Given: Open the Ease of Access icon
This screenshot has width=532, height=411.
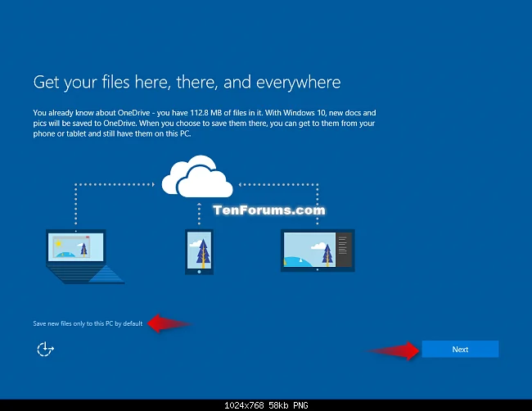Looking at the screenshot, I should 45,350.
